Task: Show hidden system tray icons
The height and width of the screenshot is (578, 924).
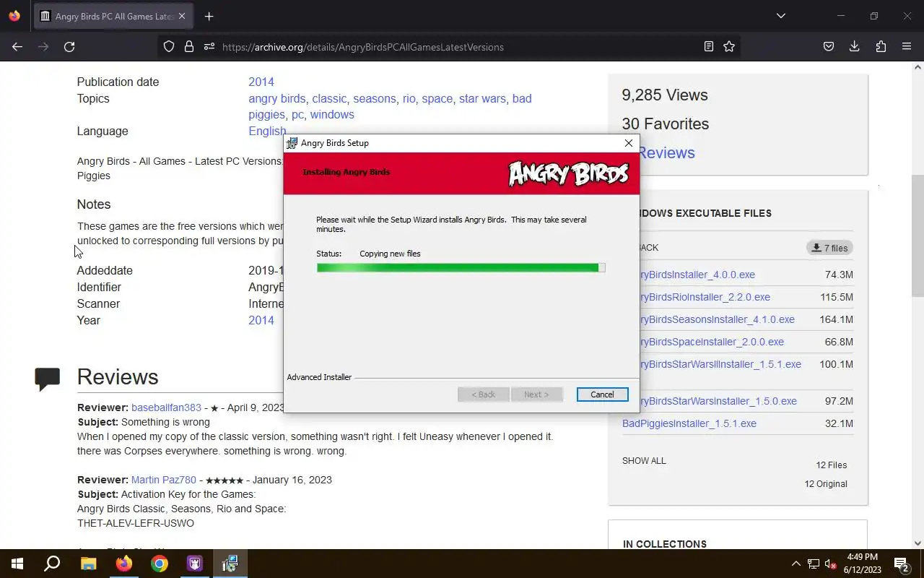Action: (x=796, y=564)
